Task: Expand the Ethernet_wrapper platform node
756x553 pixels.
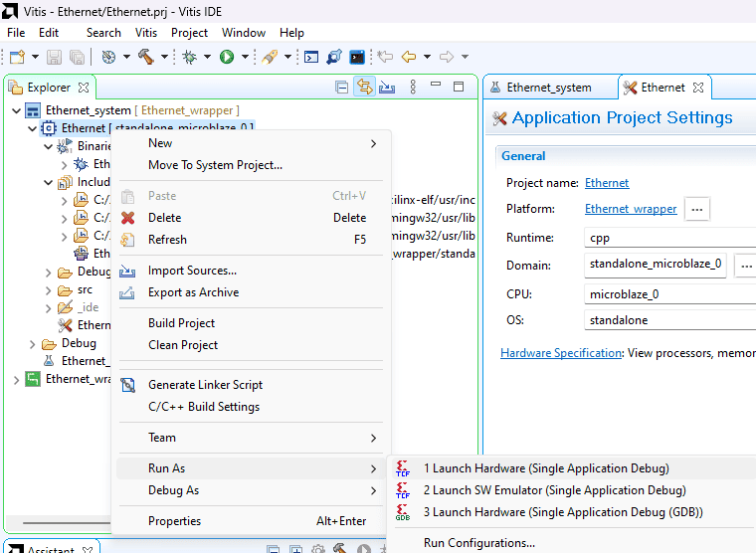Action: tap(16, 379)
